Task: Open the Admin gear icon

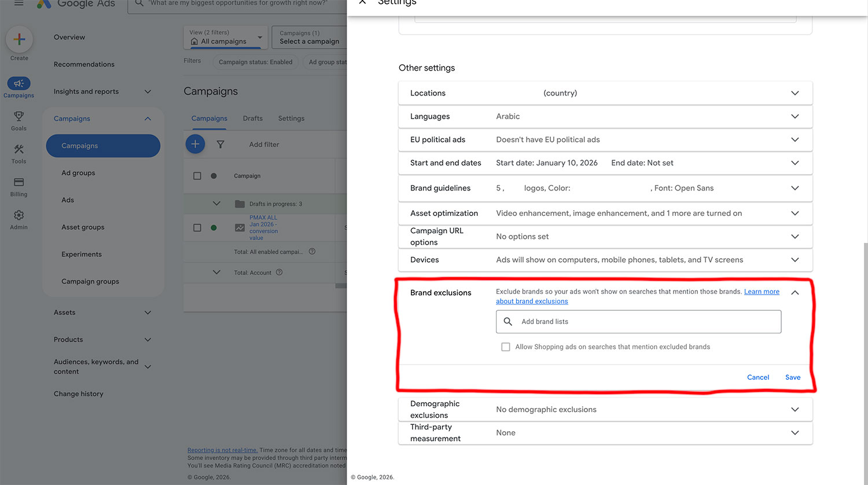Action: [19, 215]
